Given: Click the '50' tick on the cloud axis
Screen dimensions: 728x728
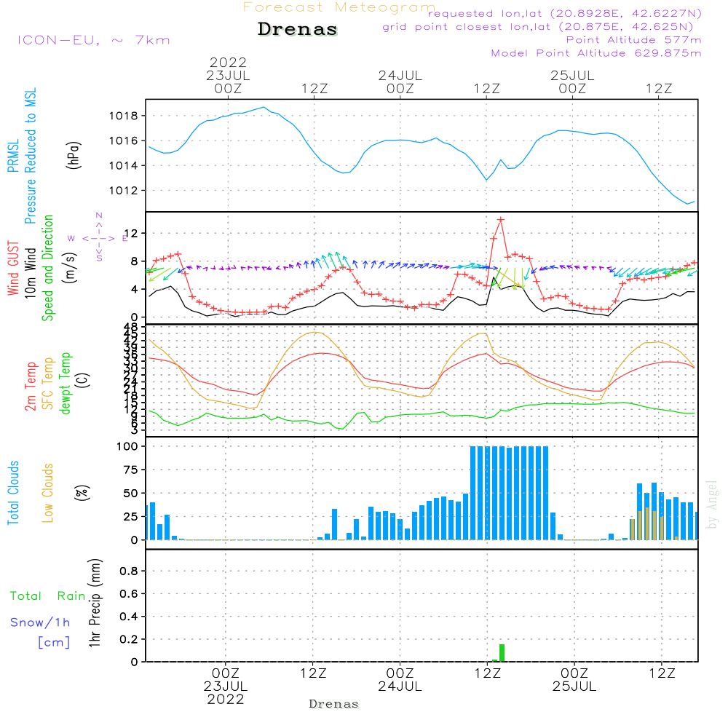Looking at the screenshot, I should click(131, 494).
